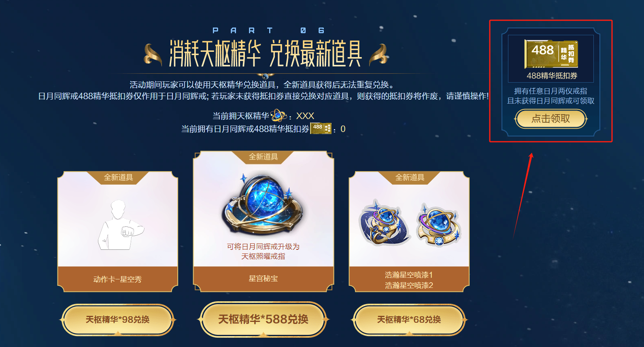Image resolution: width=644 pixels, height=347 pixels.
Task: Click left golden wing ornament by title
Action: click(x=153, y=54)
